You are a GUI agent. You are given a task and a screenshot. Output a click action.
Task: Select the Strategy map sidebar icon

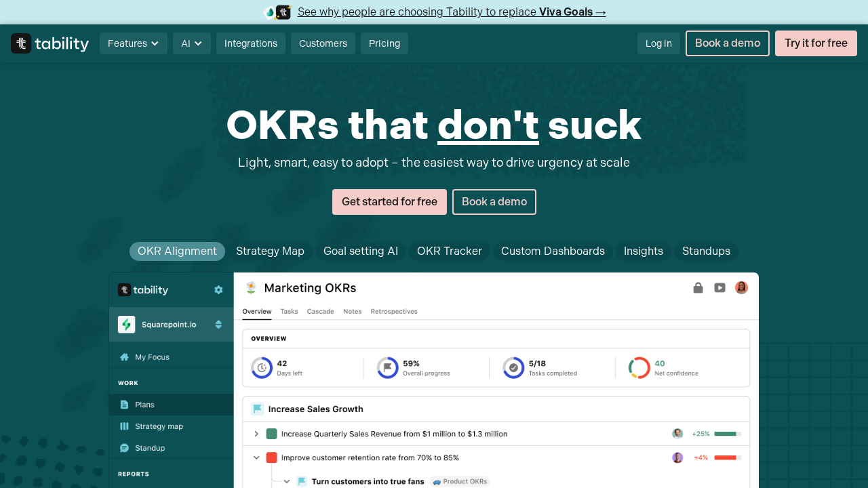126,426
